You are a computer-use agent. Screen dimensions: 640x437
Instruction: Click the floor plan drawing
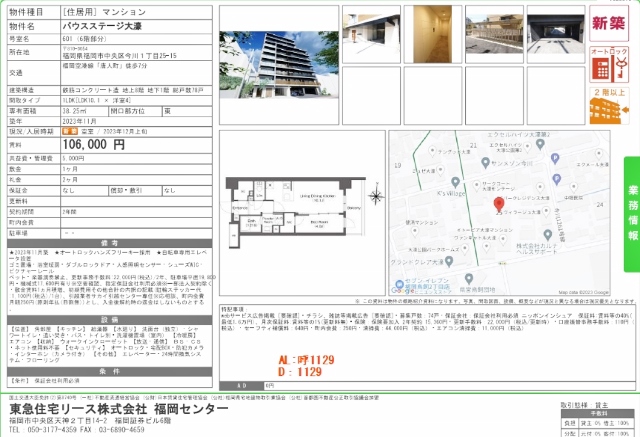pos(296,211)
